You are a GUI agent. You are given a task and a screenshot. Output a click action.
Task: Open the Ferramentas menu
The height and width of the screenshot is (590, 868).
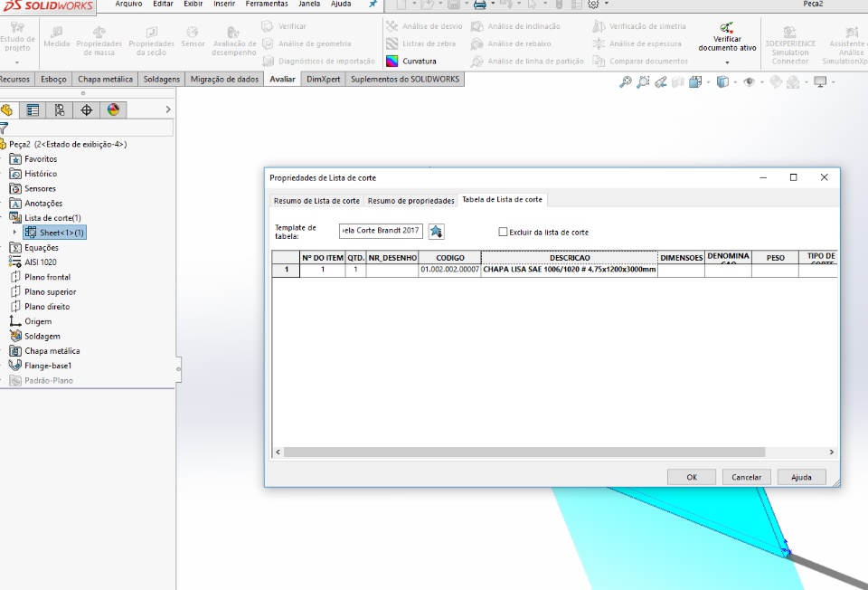[x=266, y=4]
